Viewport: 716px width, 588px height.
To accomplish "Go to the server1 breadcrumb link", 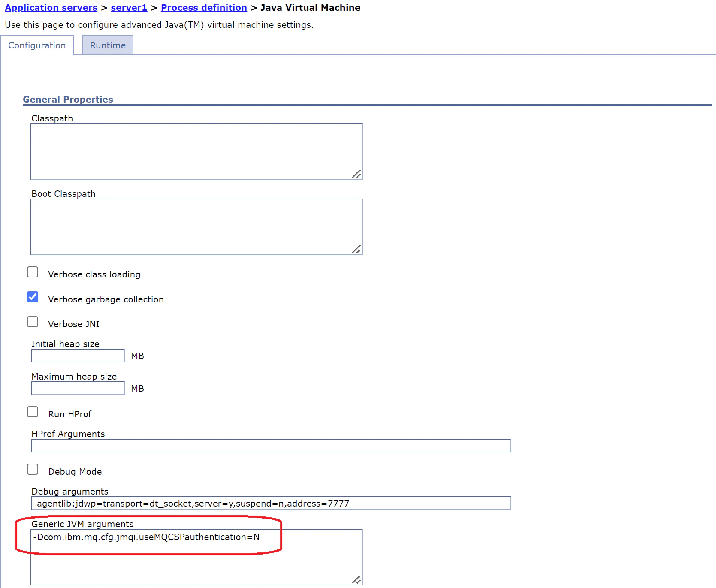I will tap(129, 8).
